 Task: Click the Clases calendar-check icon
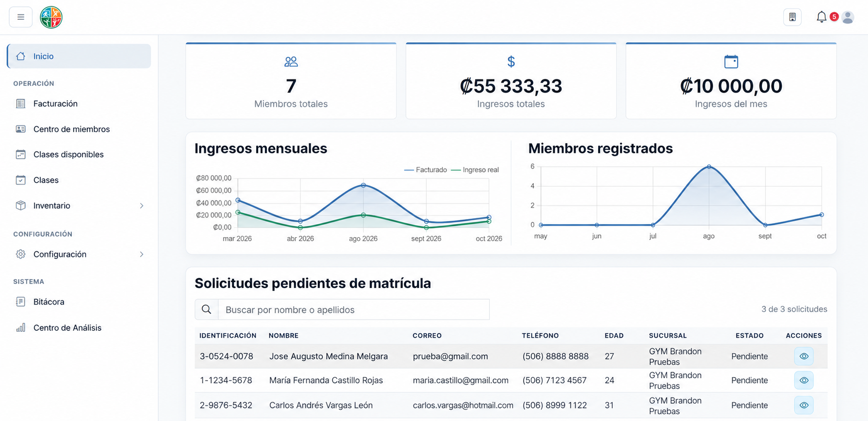[x=21, y=180]
